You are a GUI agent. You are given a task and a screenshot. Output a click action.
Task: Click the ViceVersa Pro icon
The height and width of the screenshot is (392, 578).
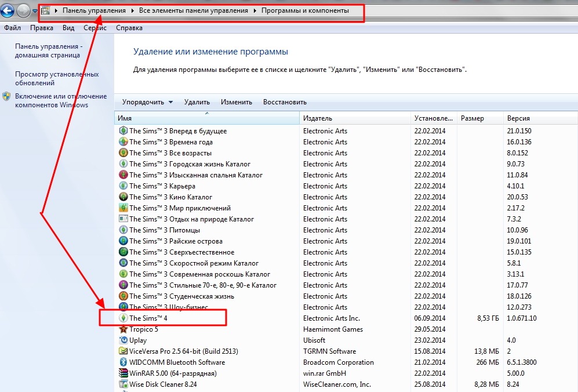(123, 351)
